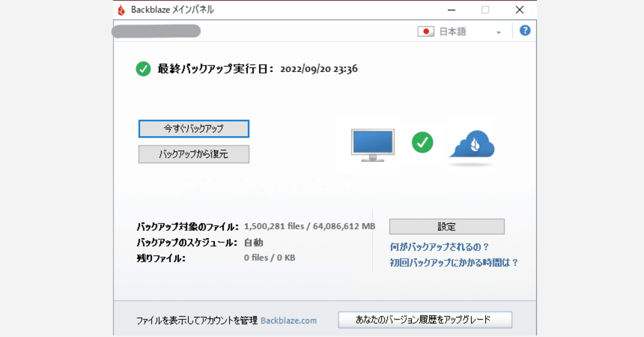
Task: Open the Backblaze.com link
Action: pyautogui.click(x=289, y=320)
